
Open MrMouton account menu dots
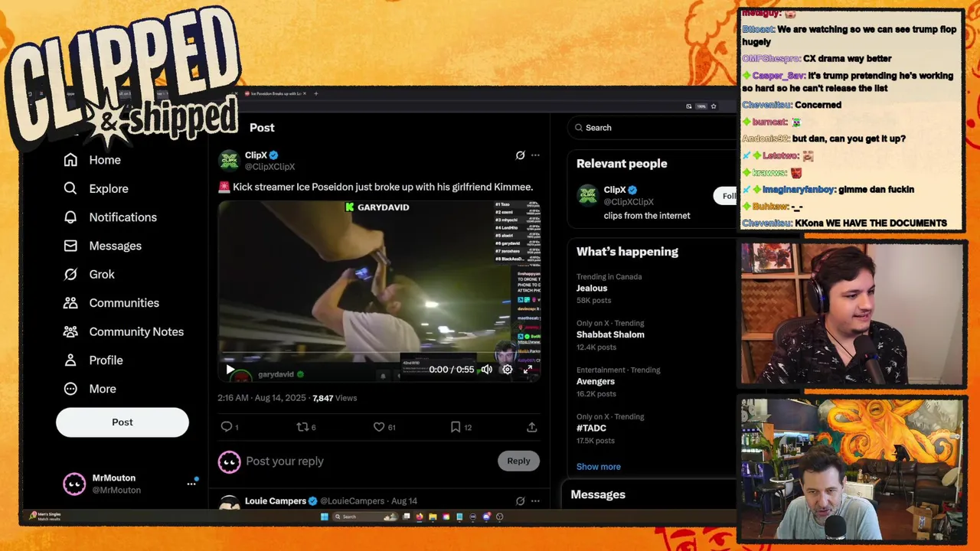191,484
